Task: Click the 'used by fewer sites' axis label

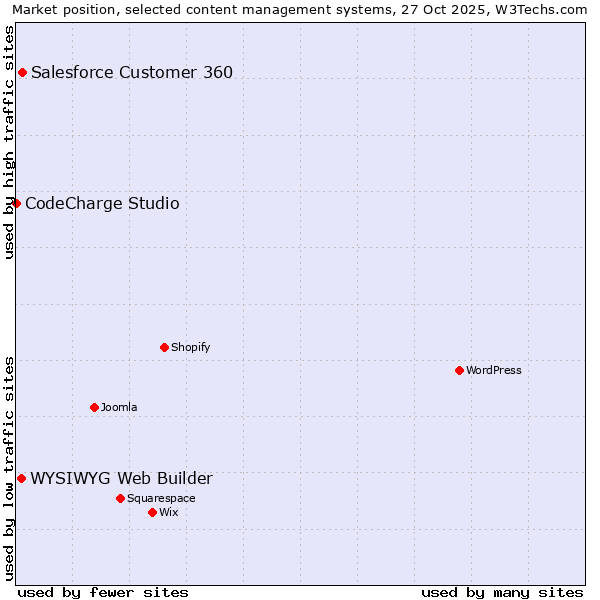Action: (x=103, y=592)
